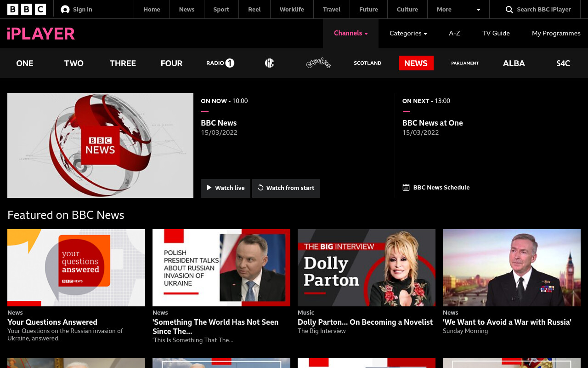The width and height of the screenshot is (588, 368).
Task: Click the Sign in link text
Action: [x=83, y=9]
